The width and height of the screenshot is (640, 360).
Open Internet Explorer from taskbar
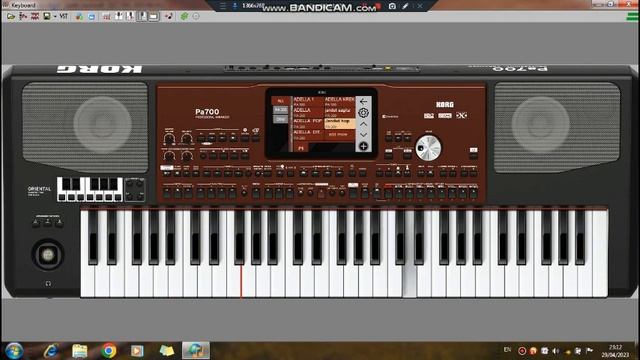tap(51, 351)
